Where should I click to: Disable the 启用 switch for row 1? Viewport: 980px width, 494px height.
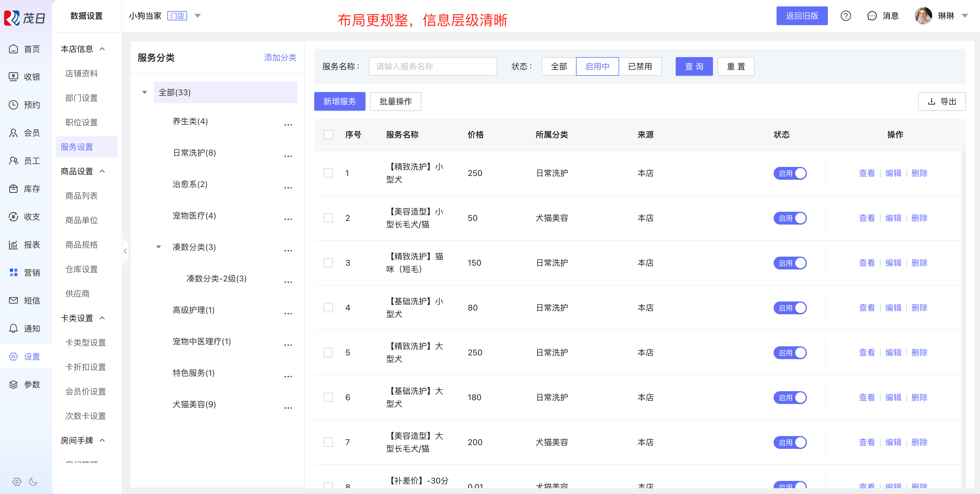tap(790, 173)
